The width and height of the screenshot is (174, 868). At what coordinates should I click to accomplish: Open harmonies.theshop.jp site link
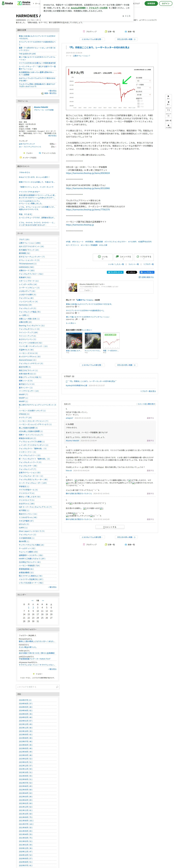(80, 225)
